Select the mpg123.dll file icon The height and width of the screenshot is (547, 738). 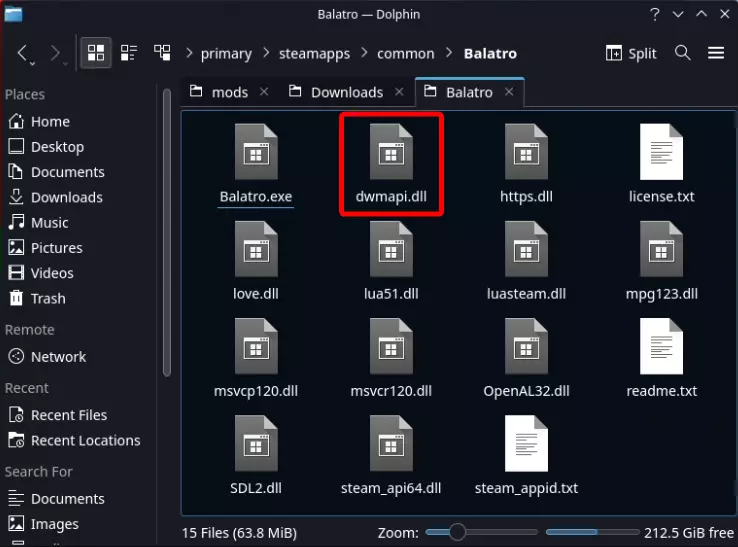point(661,249)
